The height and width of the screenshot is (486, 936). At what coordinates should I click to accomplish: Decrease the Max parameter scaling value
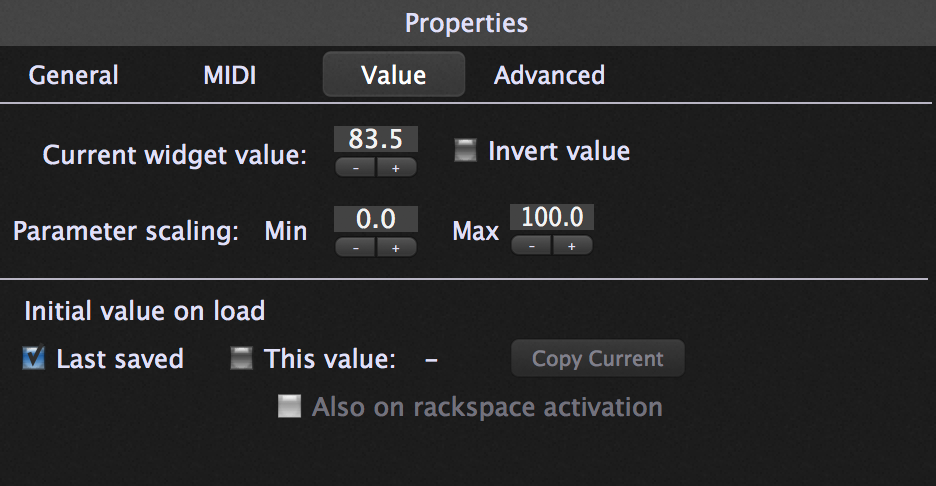(x=531, y=245)
